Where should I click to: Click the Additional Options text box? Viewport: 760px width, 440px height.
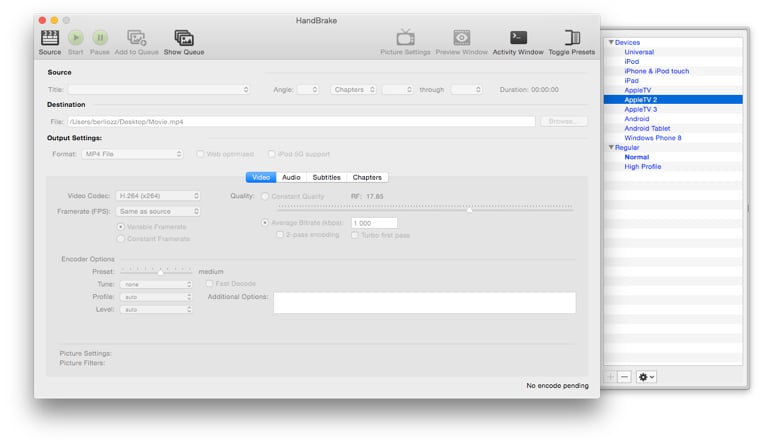click(425, 302)
